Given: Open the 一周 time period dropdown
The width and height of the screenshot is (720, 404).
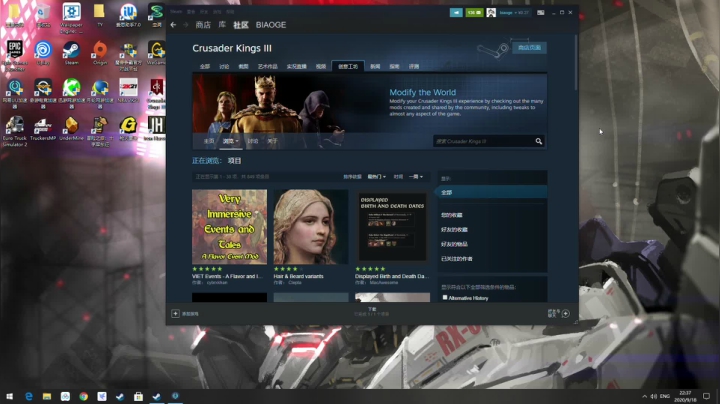Looking at the screenshot, I should [x=416, y=177].
